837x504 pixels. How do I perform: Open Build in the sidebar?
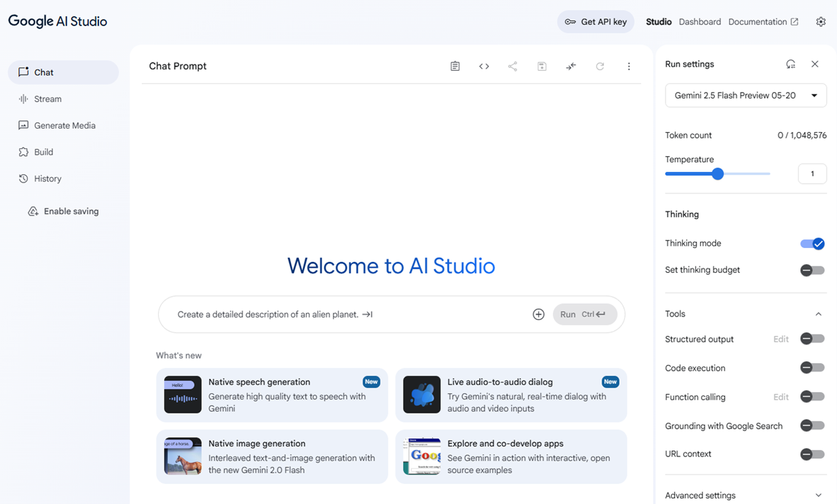pos(63,152)
